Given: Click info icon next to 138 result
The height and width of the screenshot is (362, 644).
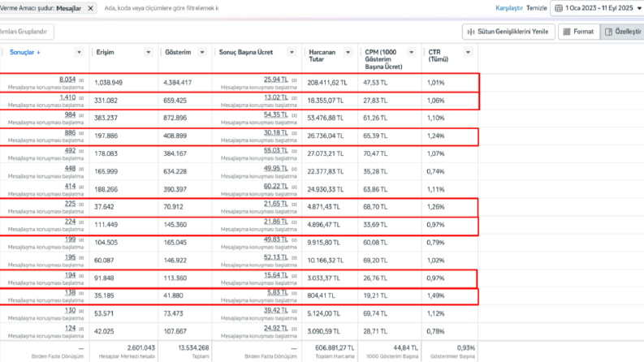Looking at the screenshot, I should 81,293.
